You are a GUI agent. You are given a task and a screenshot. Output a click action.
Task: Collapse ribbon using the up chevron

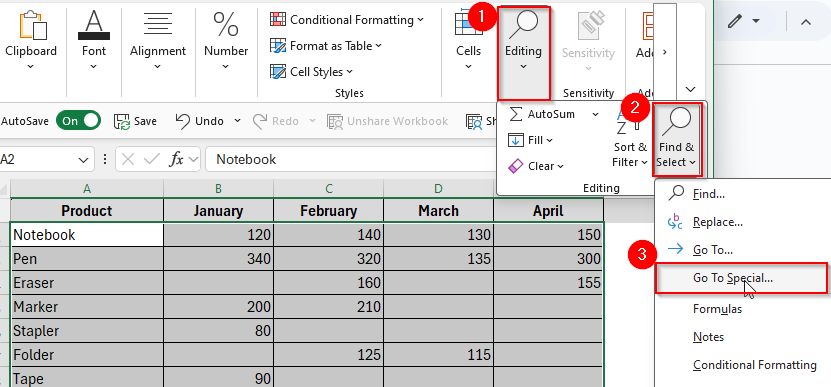click(x=806, y=22)
